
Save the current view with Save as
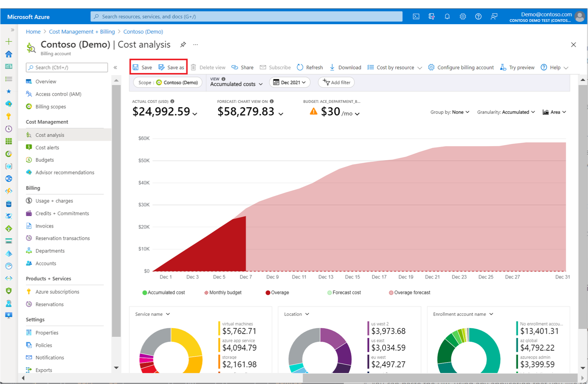[171, 67]
